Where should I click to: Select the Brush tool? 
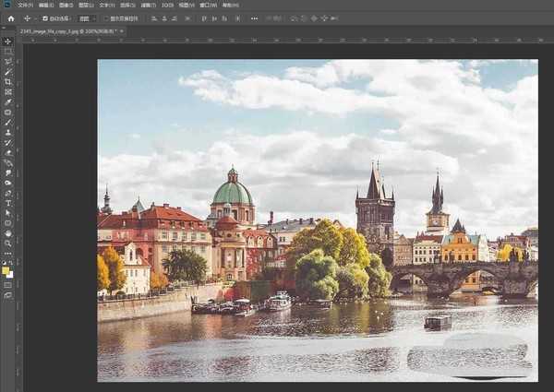7,123
